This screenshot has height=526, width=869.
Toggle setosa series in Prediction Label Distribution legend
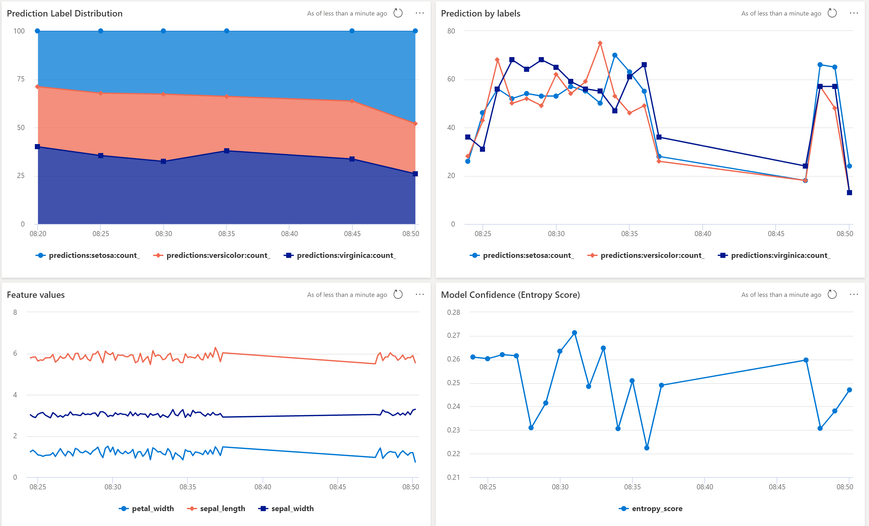pos(88,256)
